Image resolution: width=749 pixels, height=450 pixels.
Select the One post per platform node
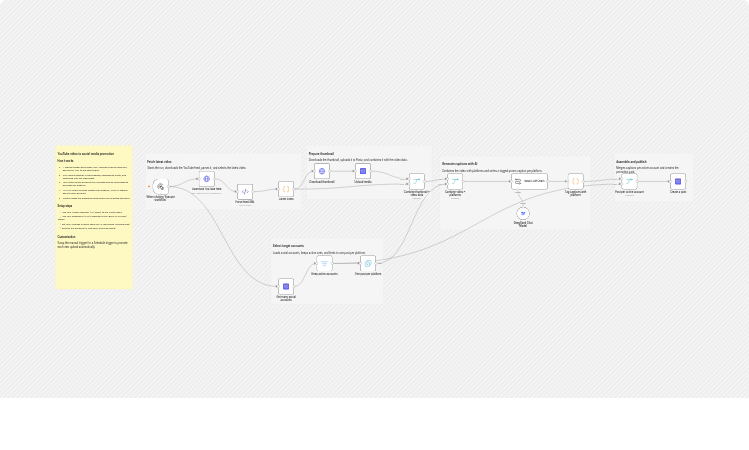[x=368, y=263]
